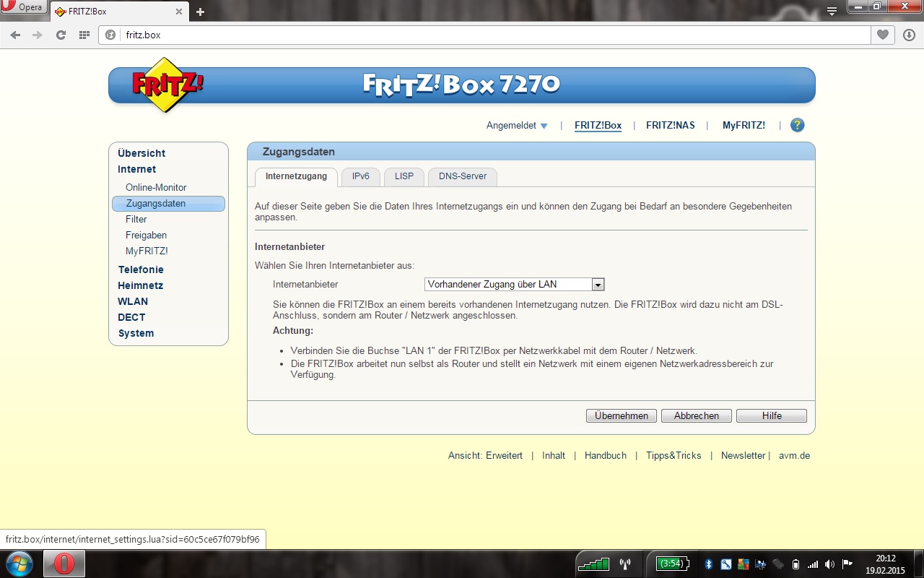This screenshot has width=924, height=578.
Task: Go back with the browser back arrow
Action: 15,35
